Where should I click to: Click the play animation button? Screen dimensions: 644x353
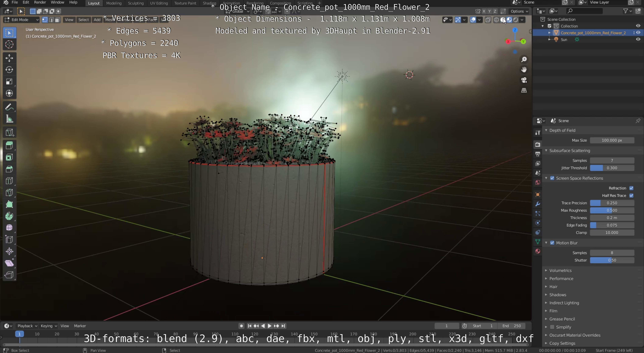pos(269,326)
